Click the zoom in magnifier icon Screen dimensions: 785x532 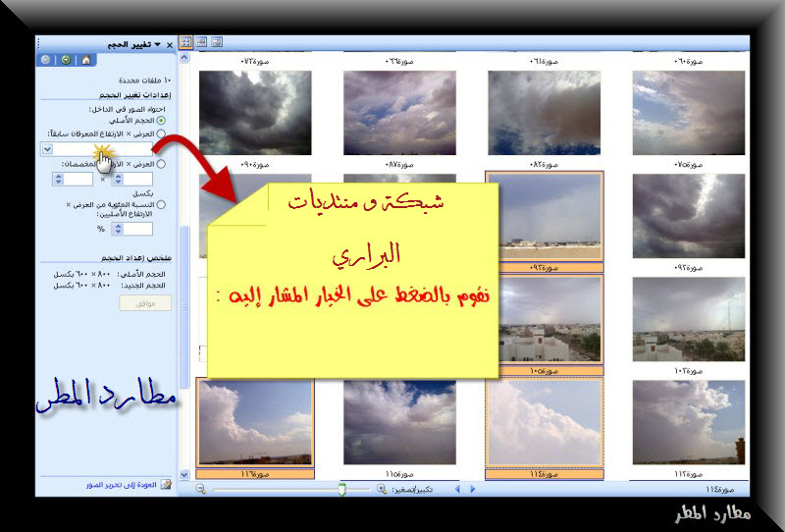pyautogui.click(x=383, y=488)
